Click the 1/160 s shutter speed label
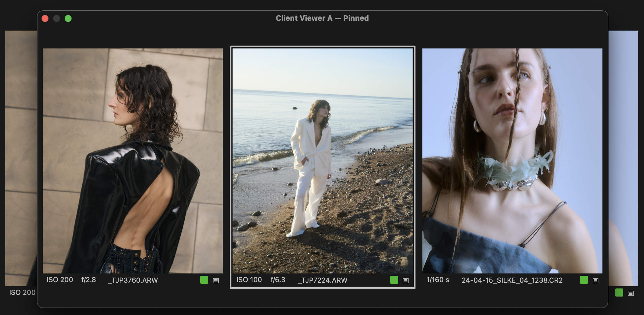 [437, 280]
